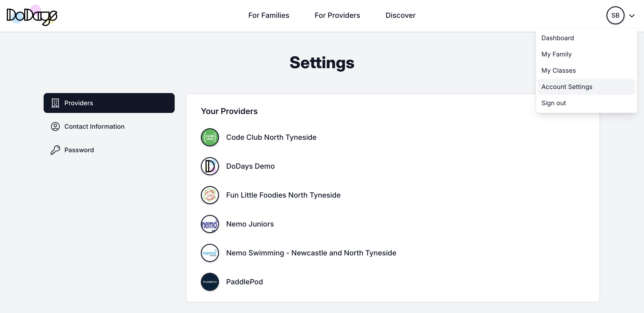Click the Nemo Swimming provider logo
Screen dimensions: 644x313
coord(210,253)
